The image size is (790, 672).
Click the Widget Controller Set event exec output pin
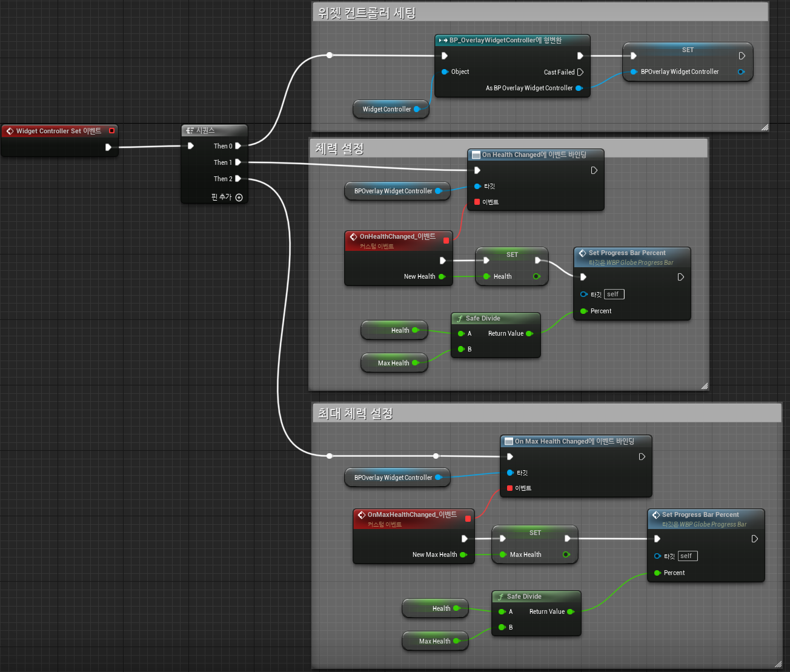click(108, 147)
